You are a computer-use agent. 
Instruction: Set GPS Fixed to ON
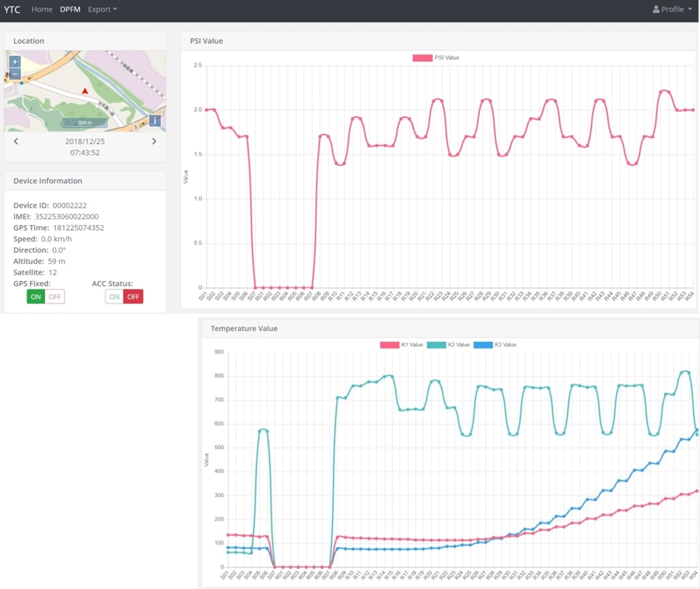(36, 296)
